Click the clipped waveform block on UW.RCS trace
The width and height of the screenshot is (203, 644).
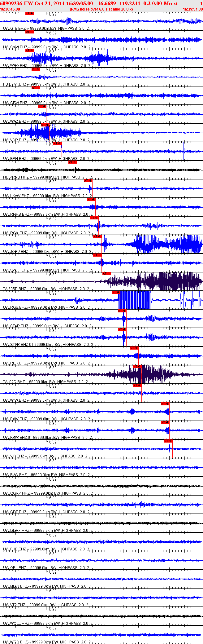135,300
